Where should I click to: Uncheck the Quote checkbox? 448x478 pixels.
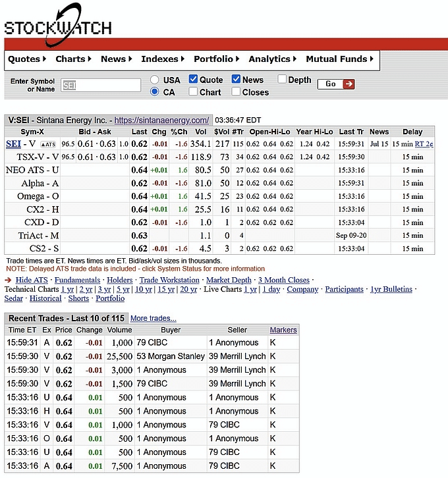click(193, 79)
